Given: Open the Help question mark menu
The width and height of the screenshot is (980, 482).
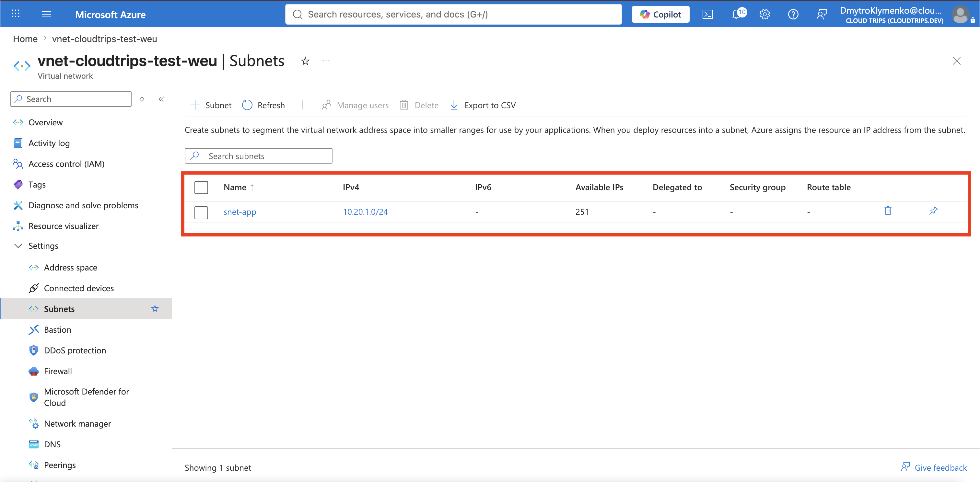Looking at the screenshot, I should [x=793, y=15].
